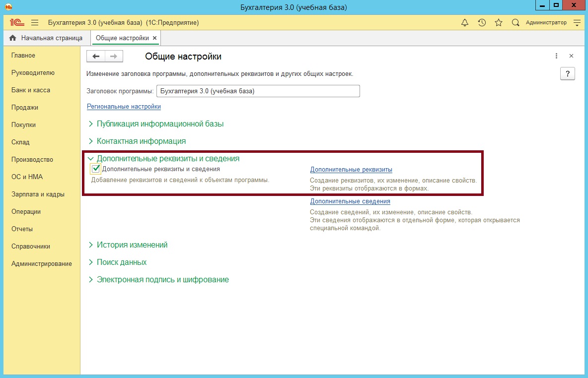Click the forward arrow navigation button
This screenshot has width=588, height=378.
(x=113, y=57)
